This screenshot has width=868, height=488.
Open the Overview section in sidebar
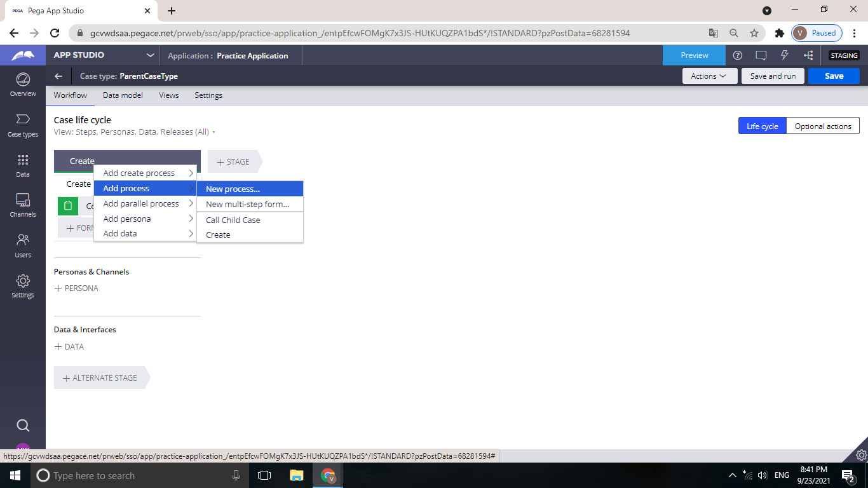(x=23, y=85)
